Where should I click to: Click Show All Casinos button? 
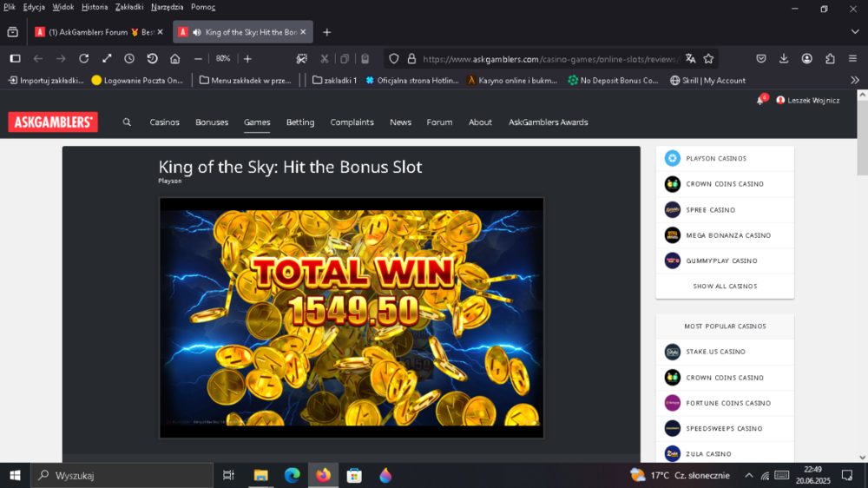click(x=725, y=287)
